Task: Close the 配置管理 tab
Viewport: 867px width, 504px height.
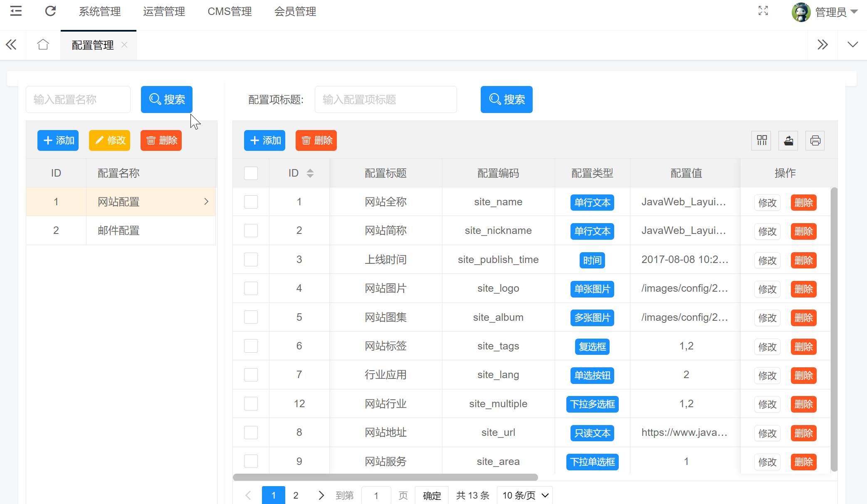Action: pyautogui.click(x=124, y=44)
